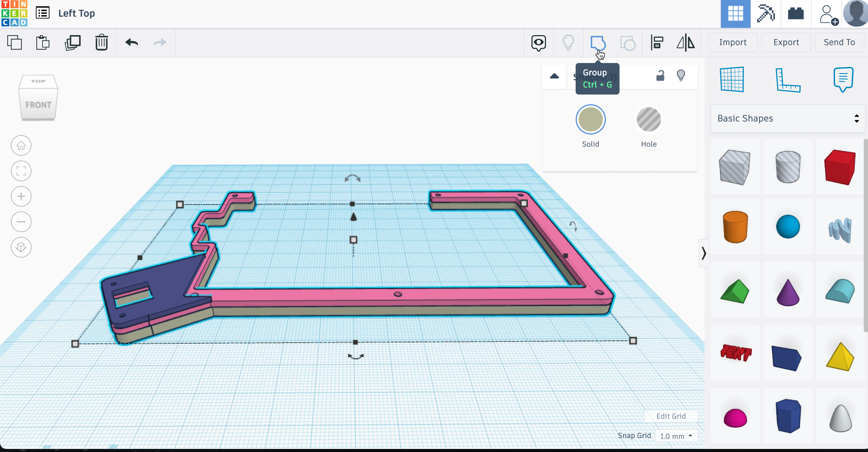This screenshot has width=868, height=452.
Task: Toggle the lock editing padlock
Action: coord(660,75)
